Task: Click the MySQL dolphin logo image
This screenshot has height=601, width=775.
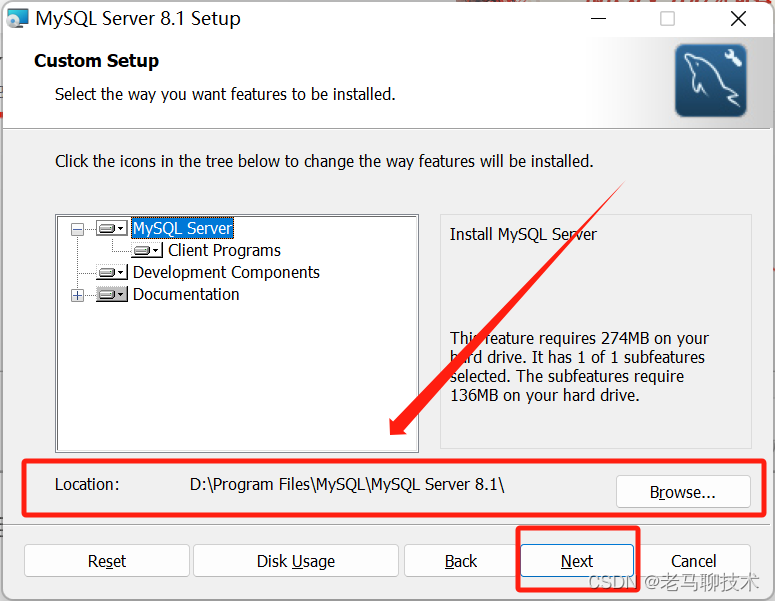Action: coord(711,81)
